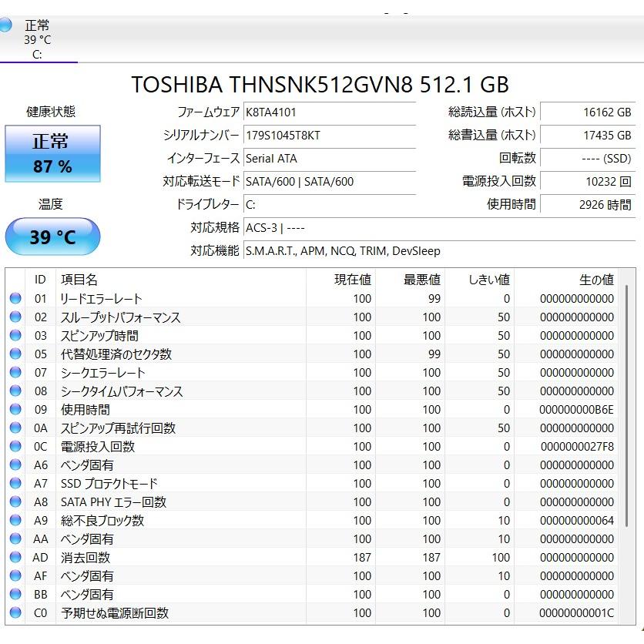The height and width of the screenshot is (644, 644).
Task: Click the status dot for row C0 予期せぬ電源断回数
Action: click(15, 612)
